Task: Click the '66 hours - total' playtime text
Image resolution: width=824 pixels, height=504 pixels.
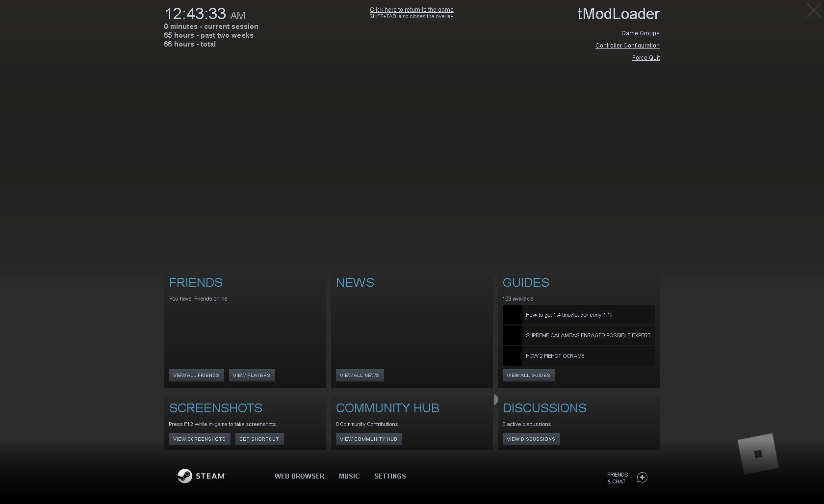Action: [x=190, y=44]
